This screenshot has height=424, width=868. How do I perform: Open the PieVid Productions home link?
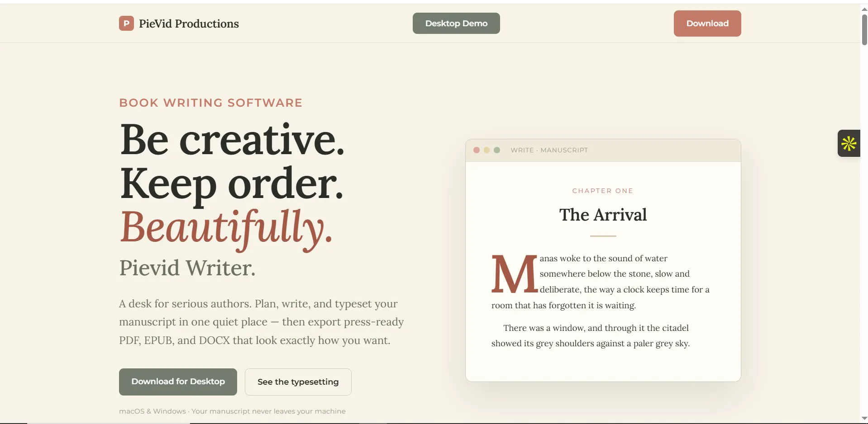tap(179, 24)
